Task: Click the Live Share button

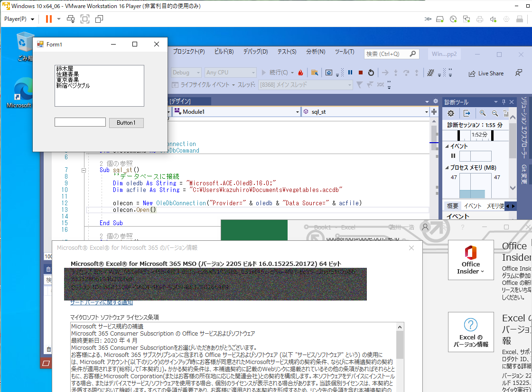Action: click(486, 73)
